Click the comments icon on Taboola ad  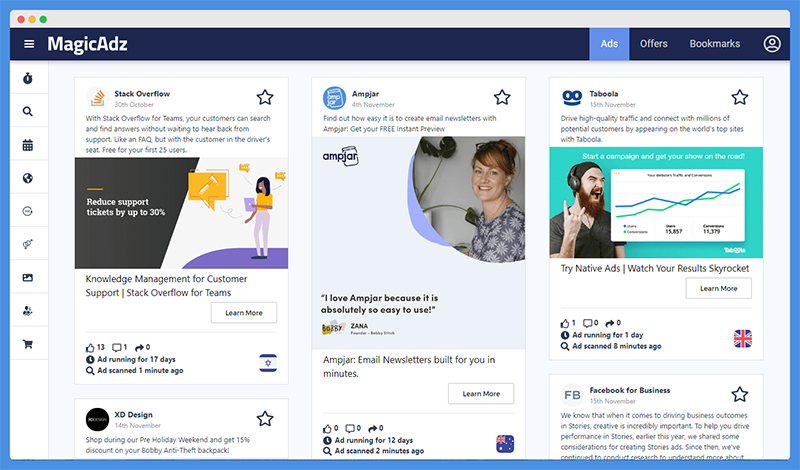[588, 323]
